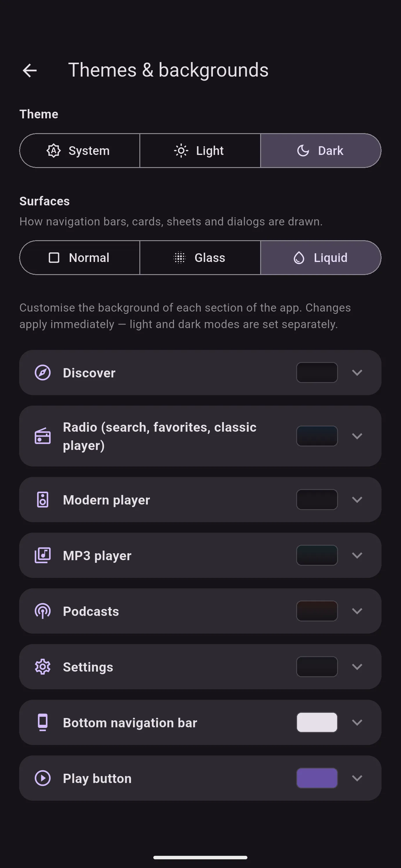The image size is (401, 868).
Task: Select the System theme option
Action: (80, 151)
